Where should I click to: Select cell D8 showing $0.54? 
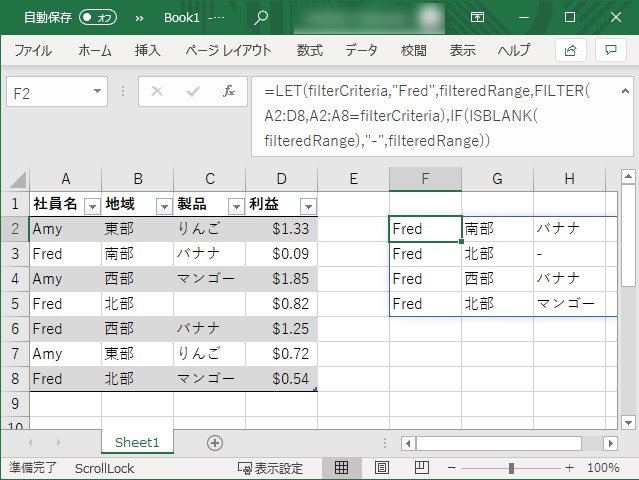281,379
